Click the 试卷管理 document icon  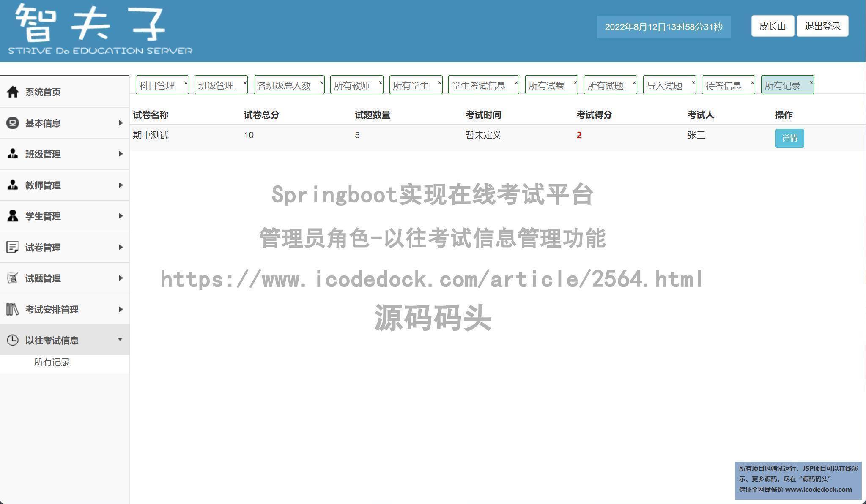[12, 247]
